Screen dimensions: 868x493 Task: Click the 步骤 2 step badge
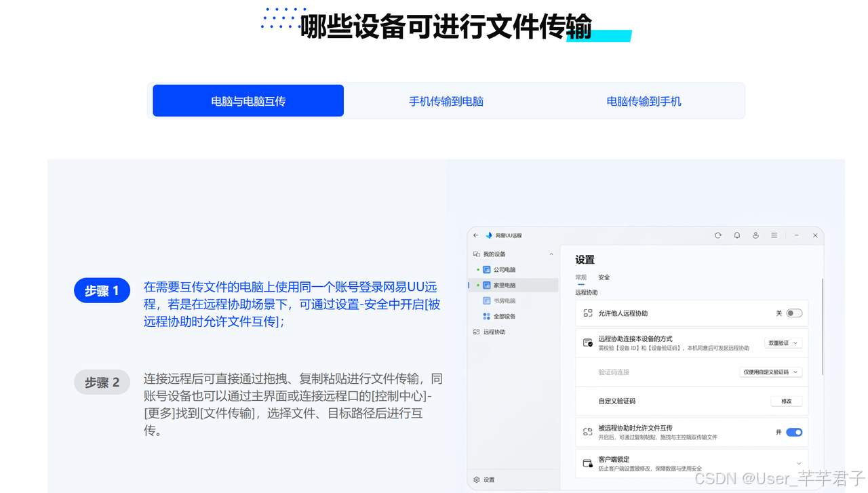(x=102, y=382)
